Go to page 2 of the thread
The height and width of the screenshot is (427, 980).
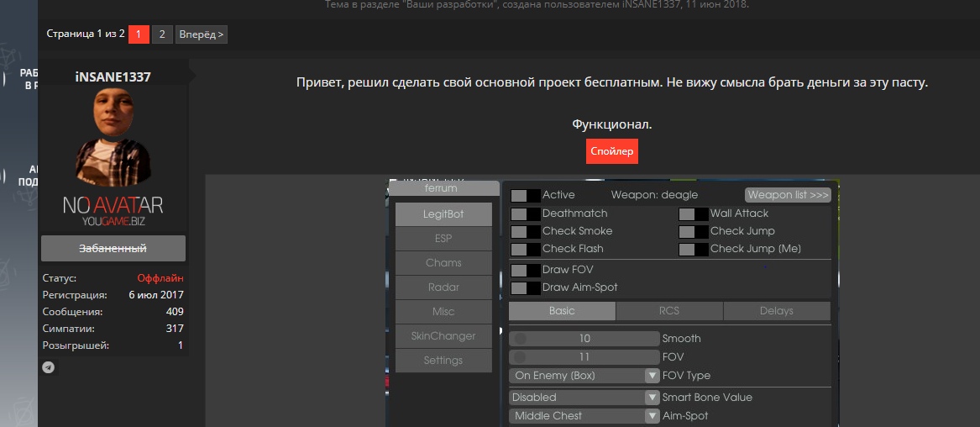pos(162,34)
